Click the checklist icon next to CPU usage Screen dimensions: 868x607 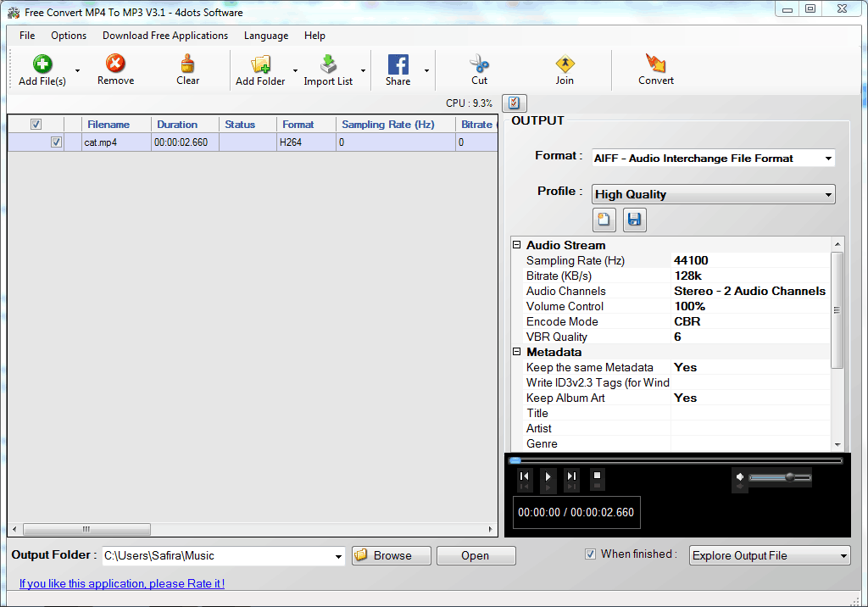click(515, 103)
